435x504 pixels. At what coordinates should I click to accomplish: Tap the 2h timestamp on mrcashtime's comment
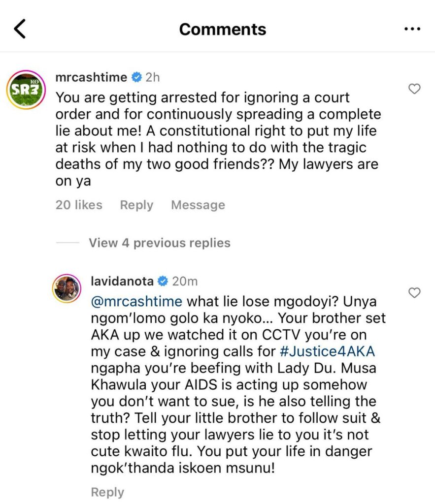[x=153, y=77]
